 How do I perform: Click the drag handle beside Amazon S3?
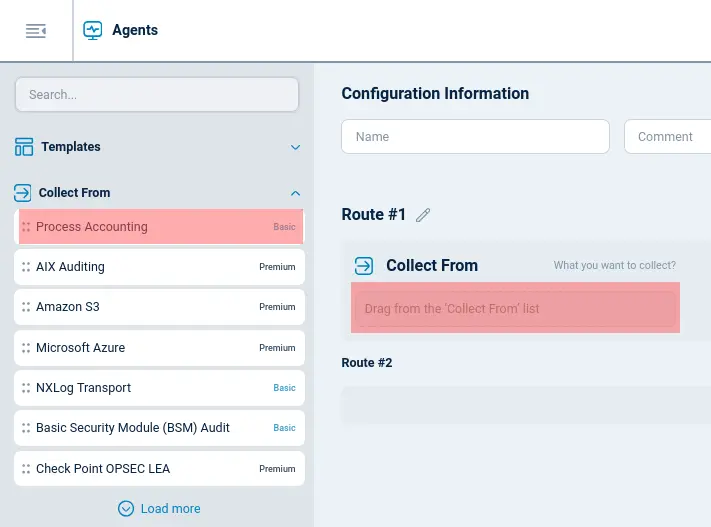[x=26, y=307]
